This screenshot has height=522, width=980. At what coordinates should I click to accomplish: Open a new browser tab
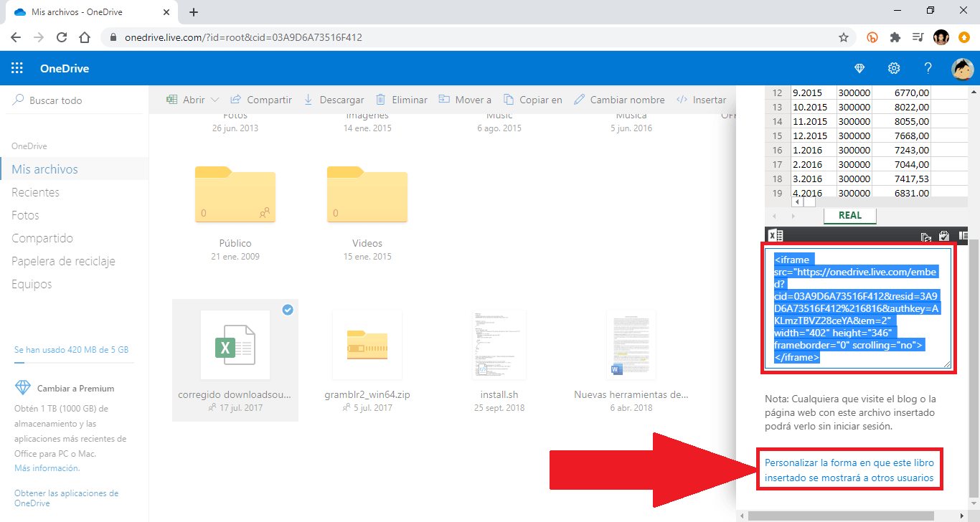193,11
